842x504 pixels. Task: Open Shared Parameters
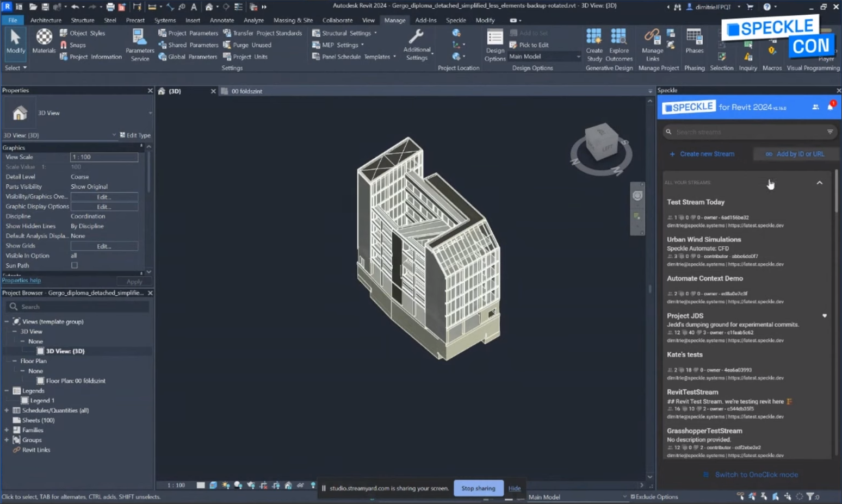[x=188, y=45]
